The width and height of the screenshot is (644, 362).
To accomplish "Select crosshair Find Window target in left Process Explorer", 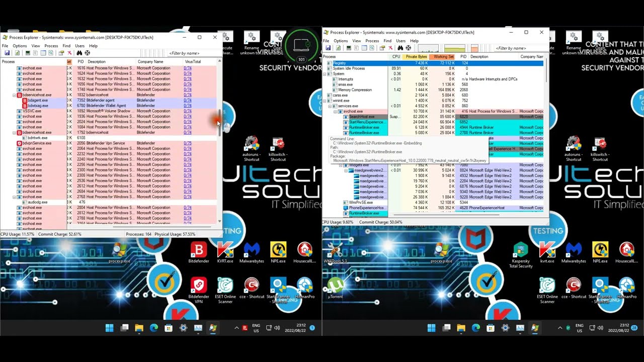I will pyautogui.click(x=87, y=53).
